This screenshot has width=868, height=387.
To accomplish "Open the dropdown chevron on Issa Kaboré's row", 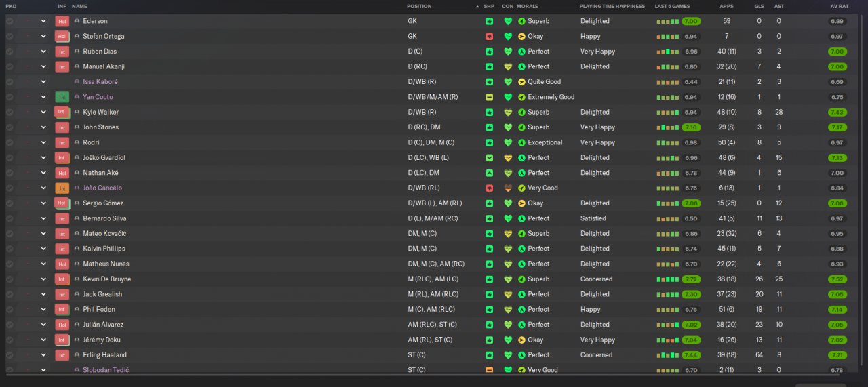I will pyautogui.click(x=43, y=82).
